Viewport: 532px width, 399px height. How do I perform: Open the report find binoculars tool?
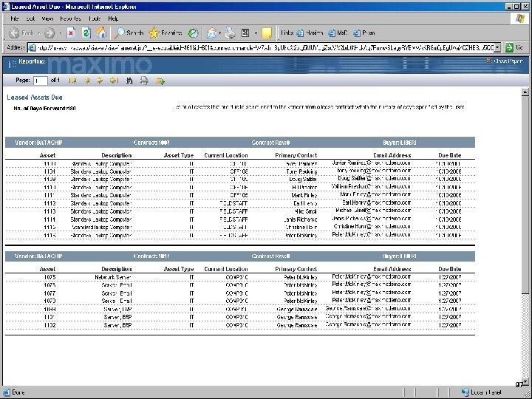click(x=129, y=81)
